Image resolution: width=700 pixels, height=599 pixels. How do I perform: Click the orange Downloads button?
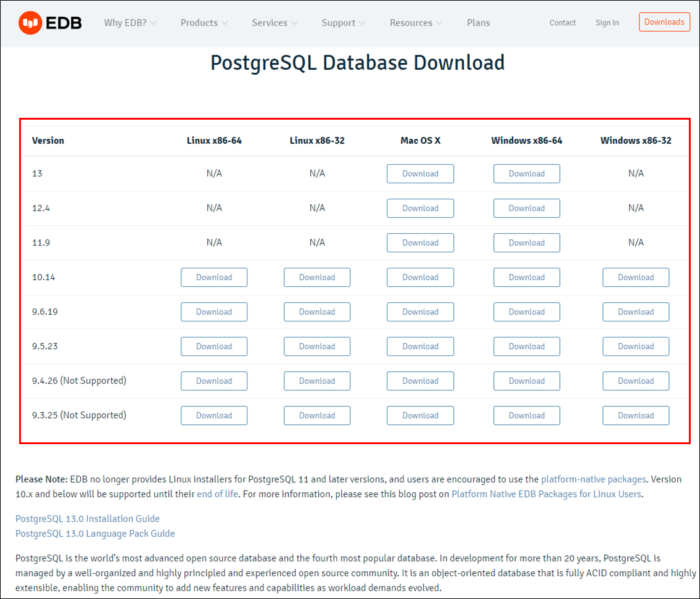click(x=664, y=22)
